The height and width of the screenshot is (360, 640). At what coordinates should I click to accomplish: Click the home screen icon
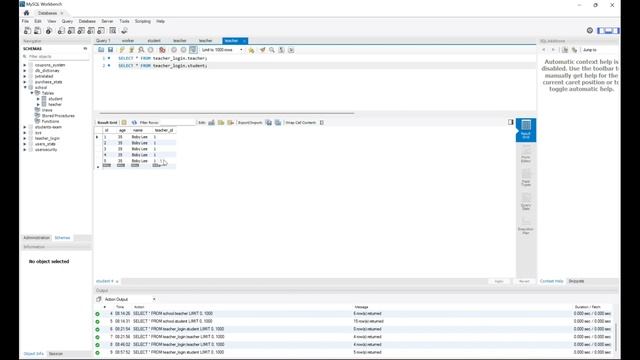tap(27, 13)
